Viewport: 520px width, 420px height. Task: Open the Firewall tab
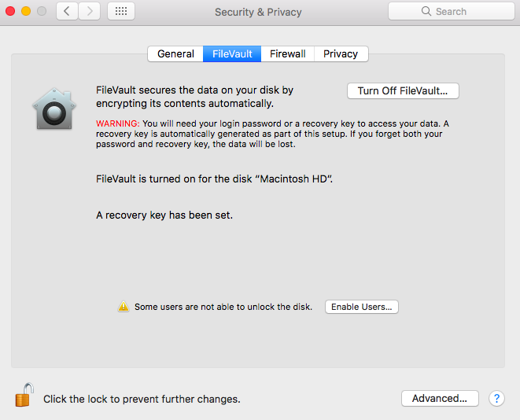[287, 53]
